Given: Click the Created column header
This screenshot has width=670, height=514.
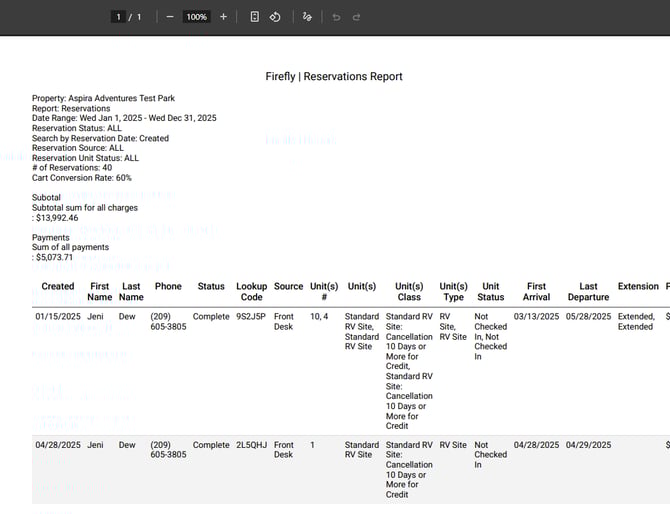Looking at the screenshot, I should coord(58,286).
